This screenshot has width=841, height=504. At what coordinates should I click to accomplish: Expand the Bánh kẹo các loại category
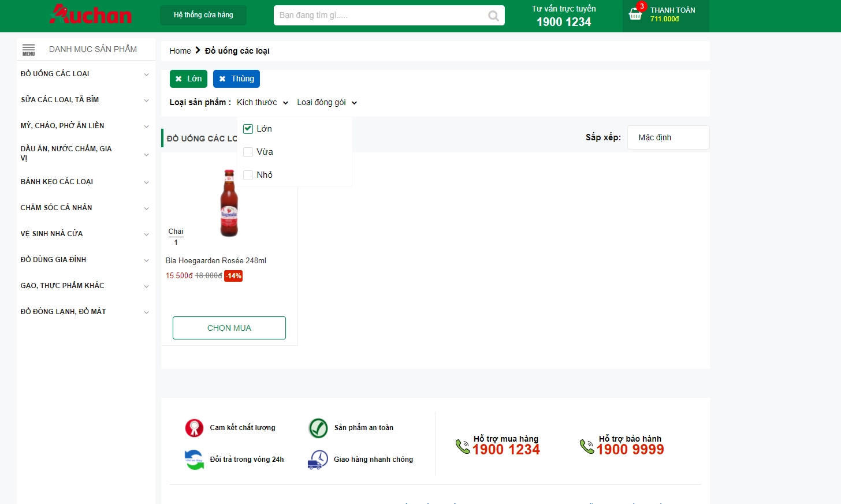tap(146, 182)
